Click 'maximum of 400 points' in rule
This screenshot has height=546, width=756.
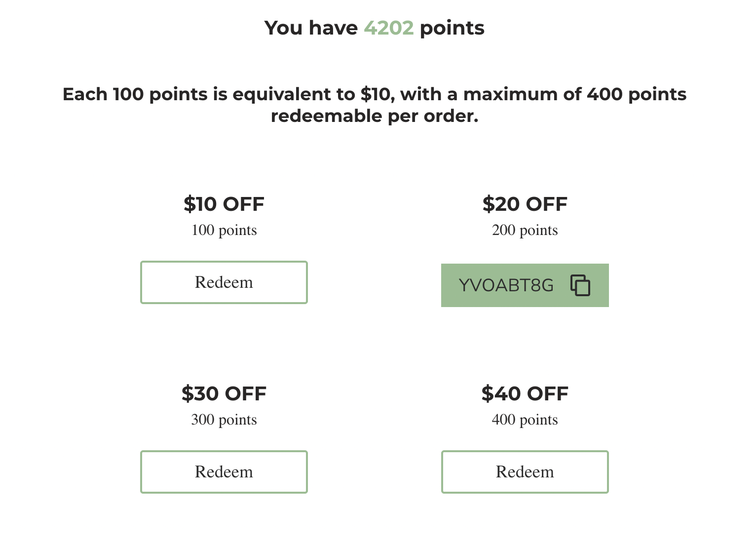tap(575, 94)
